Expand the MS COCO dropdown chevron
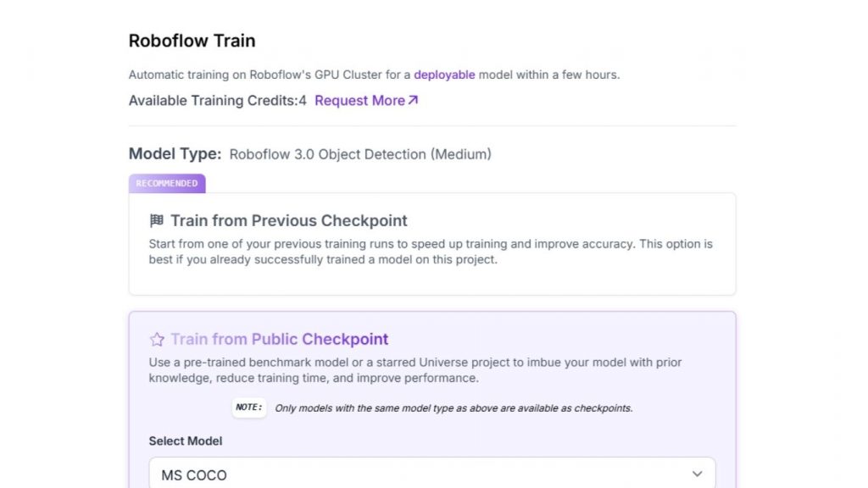The height and width of the screenshot is (488, 868). [x=697, y=474]
